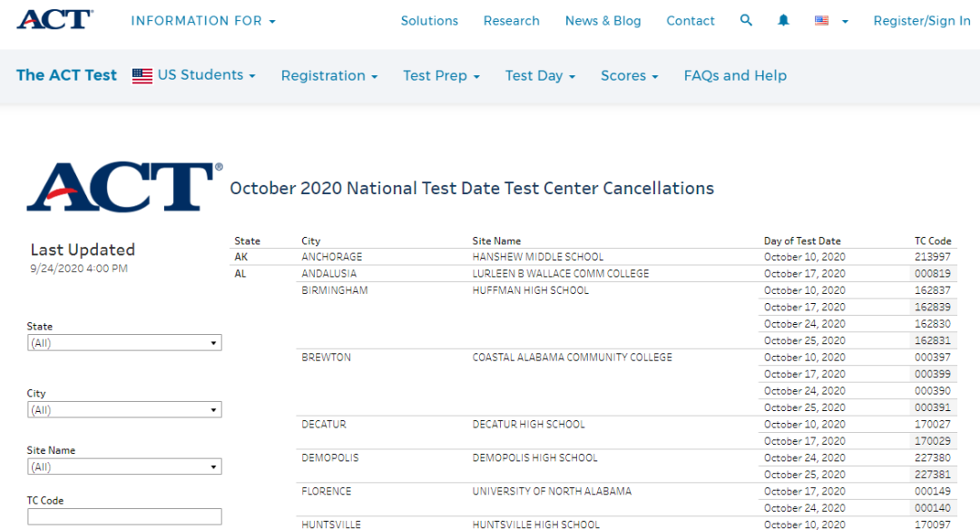The height and width of the screenshot is (530, 980).
Task: Open the Registration menu
Action: coord(328,76)
